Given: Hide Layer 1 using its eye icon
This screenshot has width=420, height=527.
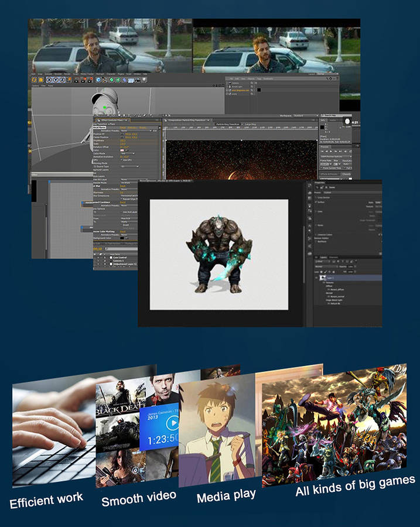Looking at the screenshot, I should click(316, 278).
